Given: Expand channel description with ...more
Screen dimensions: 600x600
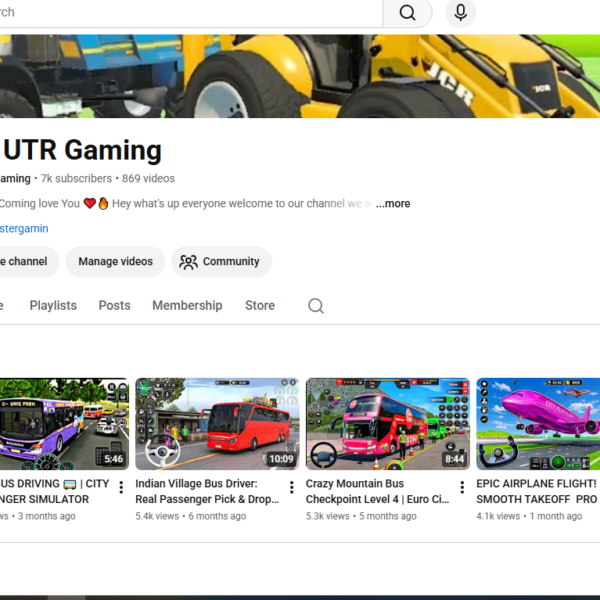Looking at the screenshot, I should pyautogui.click(x=393, y=204).
